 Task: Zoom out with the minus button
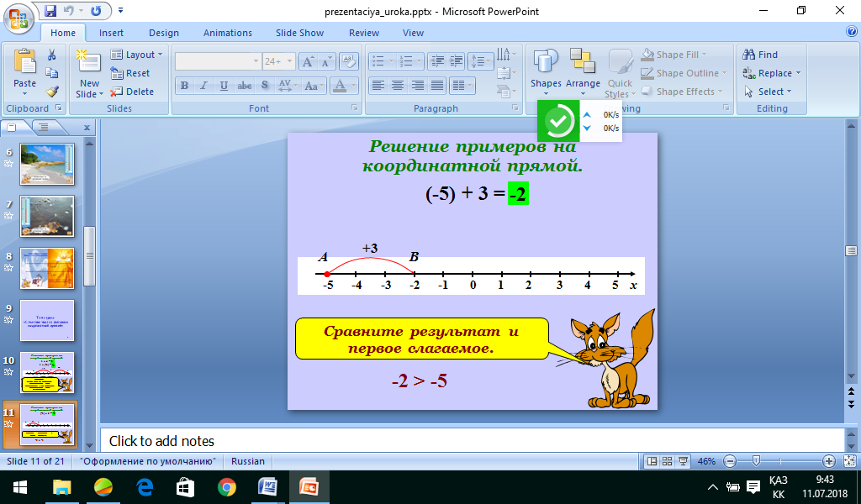(730, 461)
